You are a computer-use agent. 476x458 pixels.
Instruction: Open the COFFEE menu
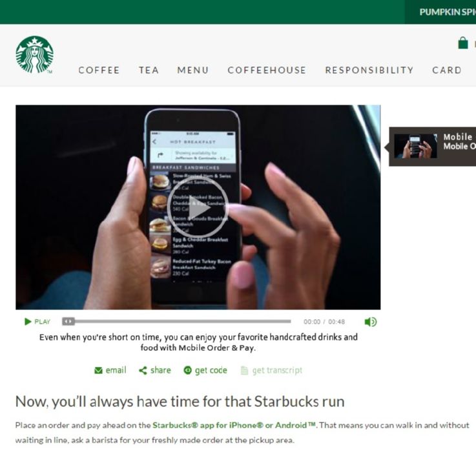coord(99,70)
